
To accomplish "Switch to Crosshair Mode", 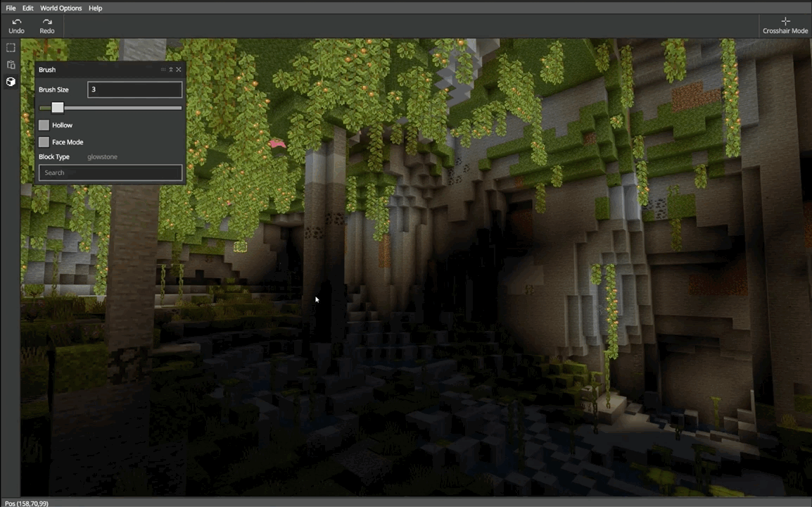I will (x=785, y=26).
